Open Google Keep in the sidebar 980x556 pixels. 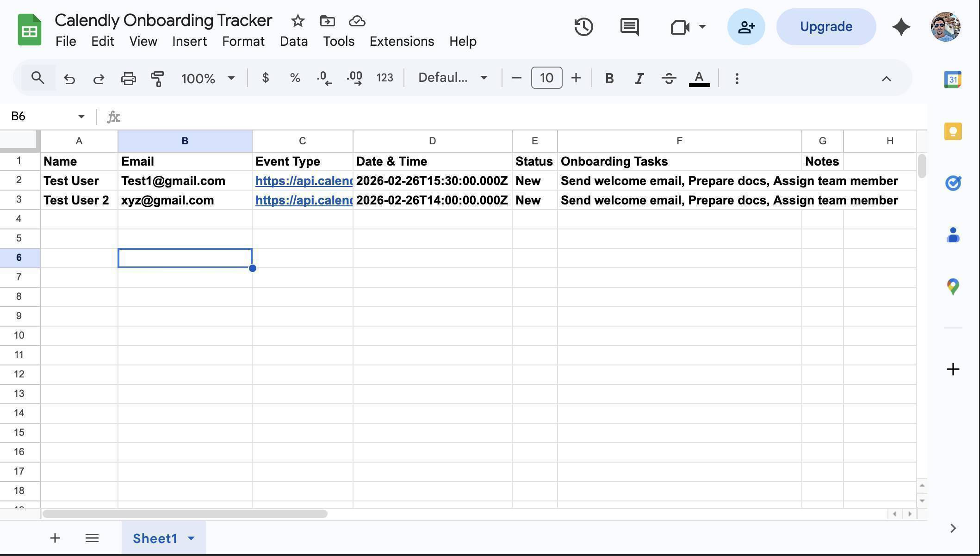(952, 131)
